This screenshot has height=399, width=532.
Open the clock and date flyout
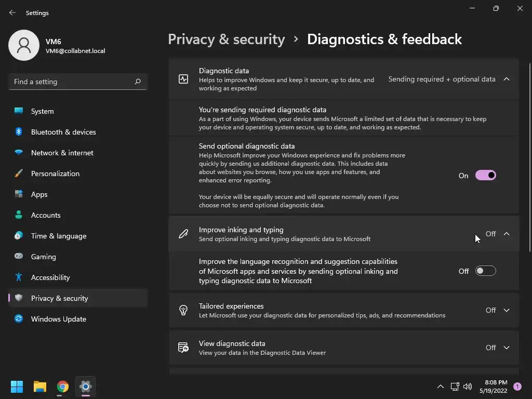(495, 386)
